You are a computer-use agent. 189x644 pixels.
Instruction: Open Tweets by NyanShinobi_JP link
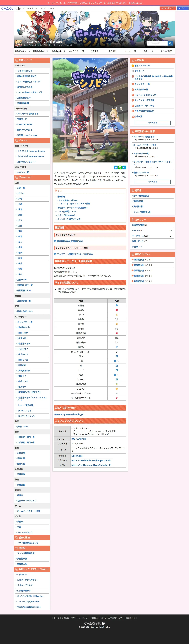69,415
